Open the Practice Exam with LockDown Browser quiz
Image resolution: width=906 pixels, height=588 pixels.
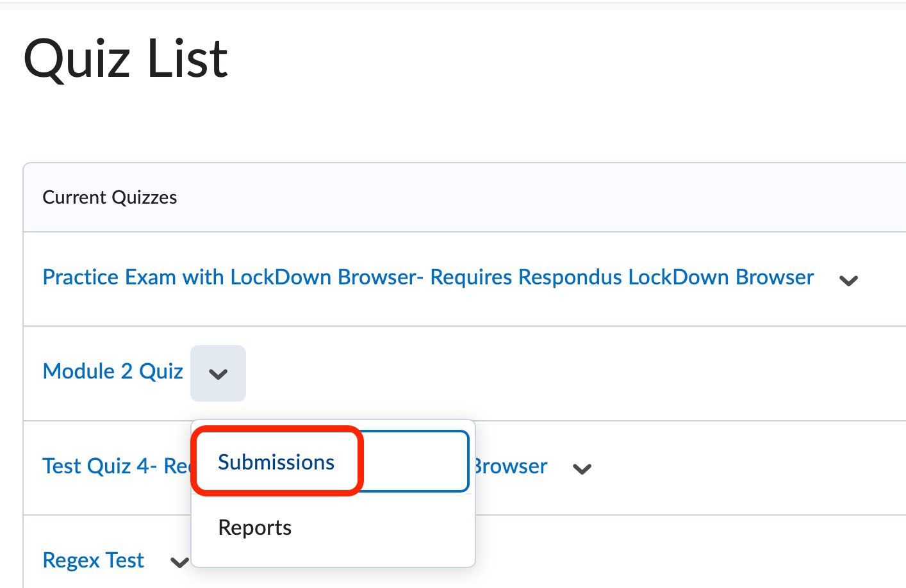coord(427,277)
